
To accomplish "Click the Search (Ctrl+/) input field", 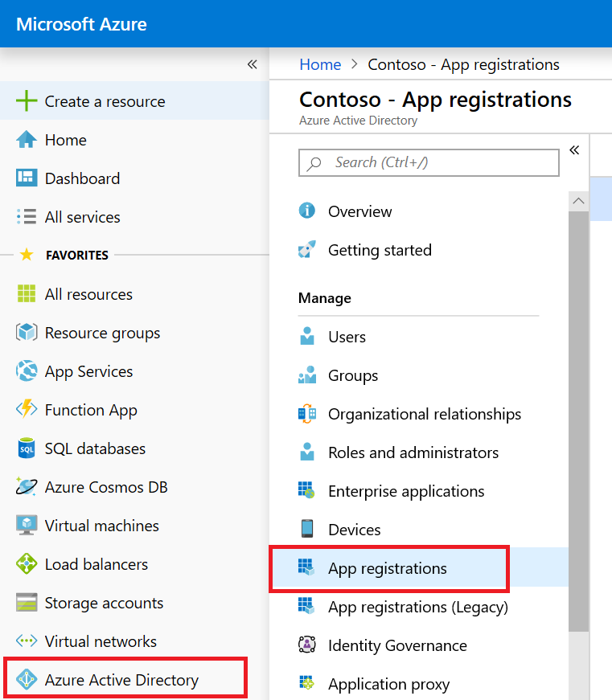I will tap(429, 162).
